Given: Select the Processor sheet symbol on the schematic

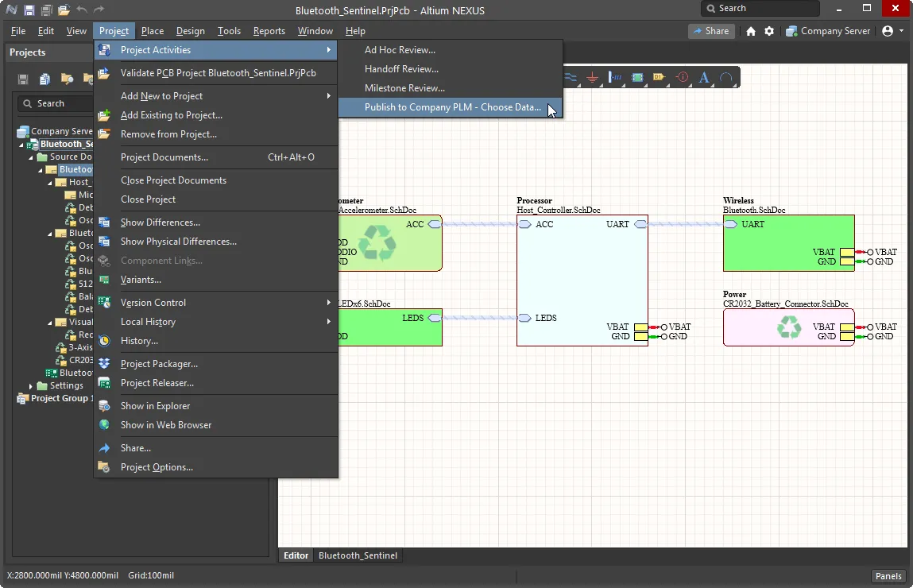Looking at the screenshot, I should click(x=582, y=280).
